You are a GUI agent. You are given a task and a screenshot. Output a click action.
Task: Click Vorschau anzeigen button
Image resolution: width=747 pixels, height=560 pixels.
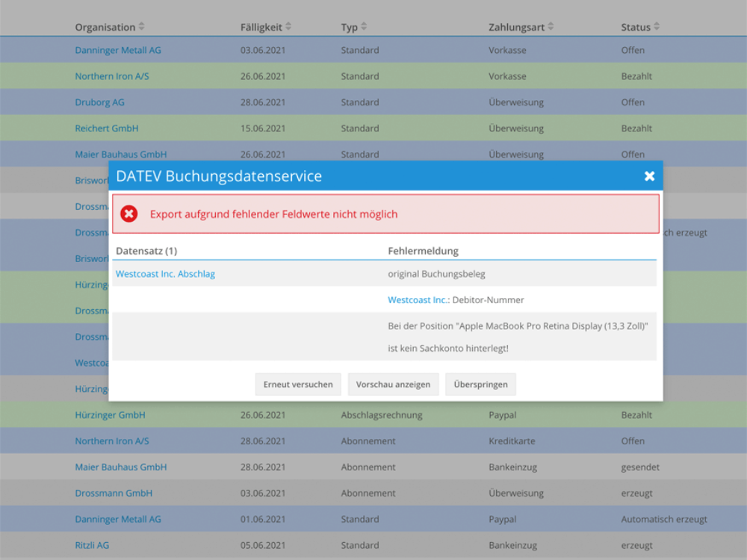pos(393,385)
